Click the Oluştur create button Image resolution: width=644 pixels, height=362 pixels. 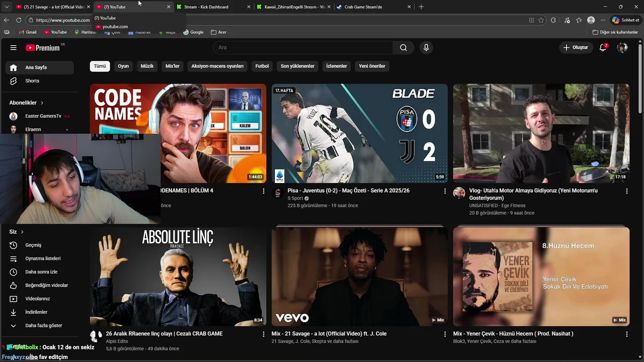point(575,48)
